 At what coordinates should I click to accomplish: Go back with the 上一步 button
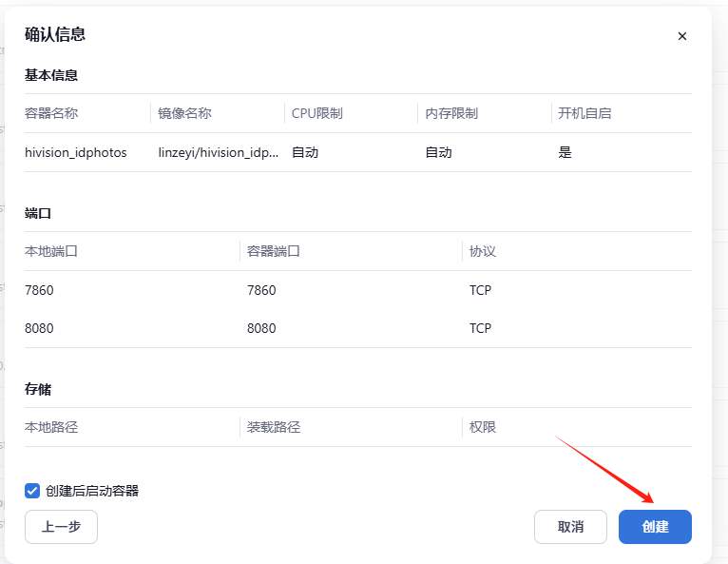[x=61, y=527]
